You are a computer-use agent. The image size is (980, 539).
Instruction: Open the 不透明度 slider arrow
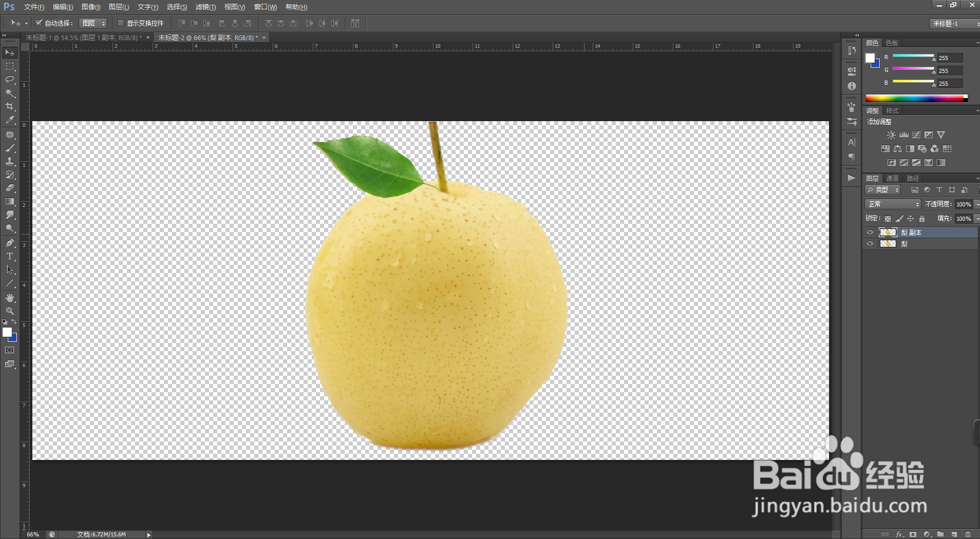tap(977, 204)
